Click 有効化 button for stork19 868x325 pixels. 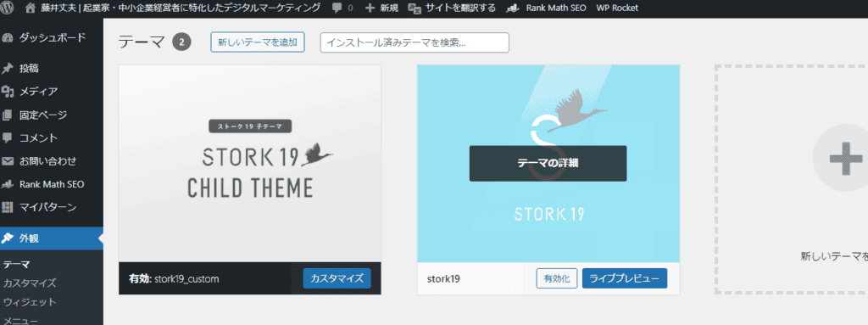pyautogui.click(x=557, y=278)
